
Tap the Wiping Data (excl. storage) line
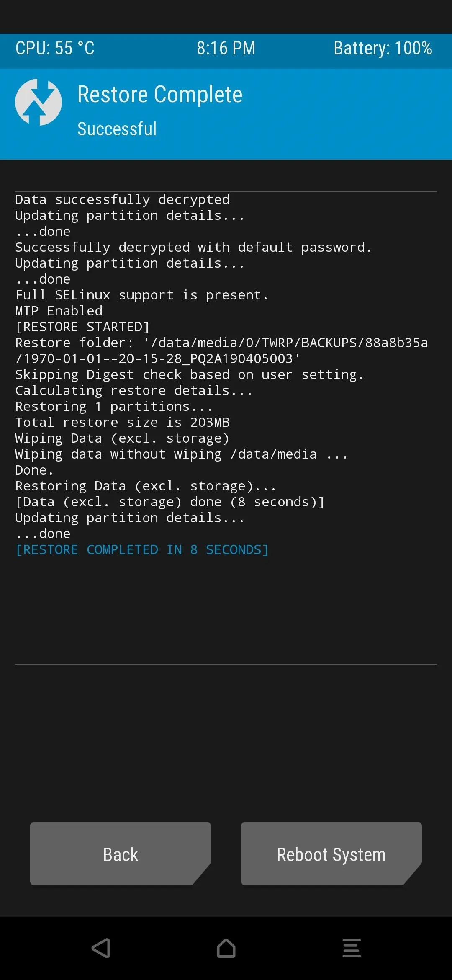[x=122, y=438]
